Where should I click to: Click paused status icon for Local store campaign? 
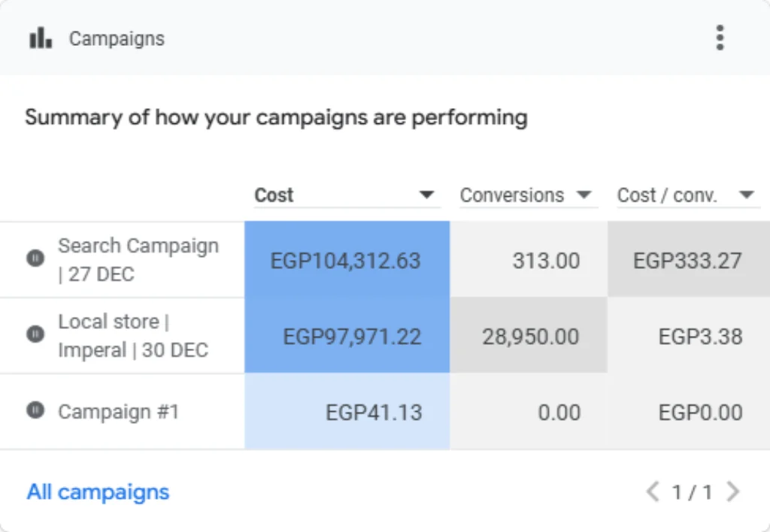(x=35, y=334)
